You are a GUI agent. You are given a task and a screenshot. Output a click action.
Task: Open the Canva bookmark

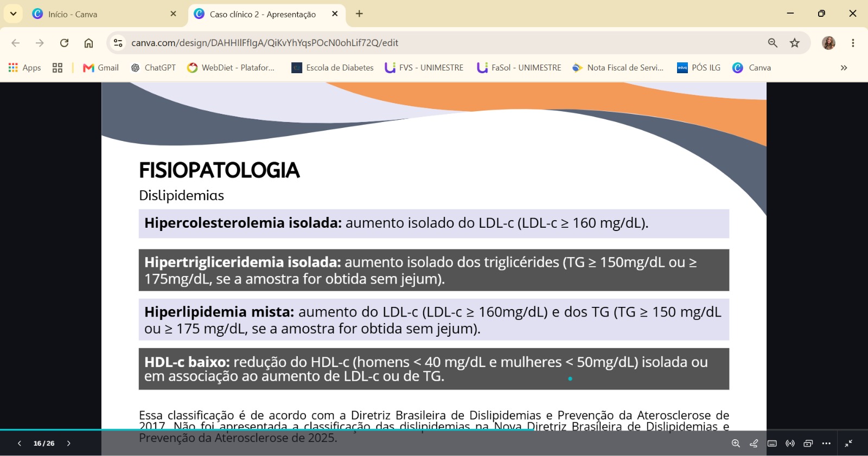(x=752, y=68)
